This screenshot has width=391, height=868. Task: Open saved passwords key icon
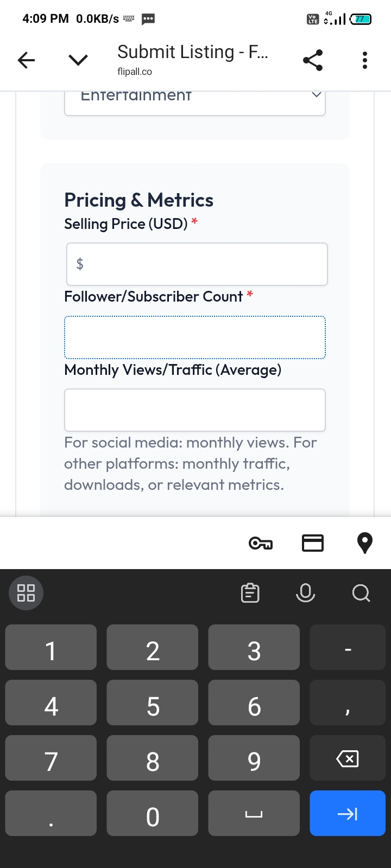click(x=261, y=543)
